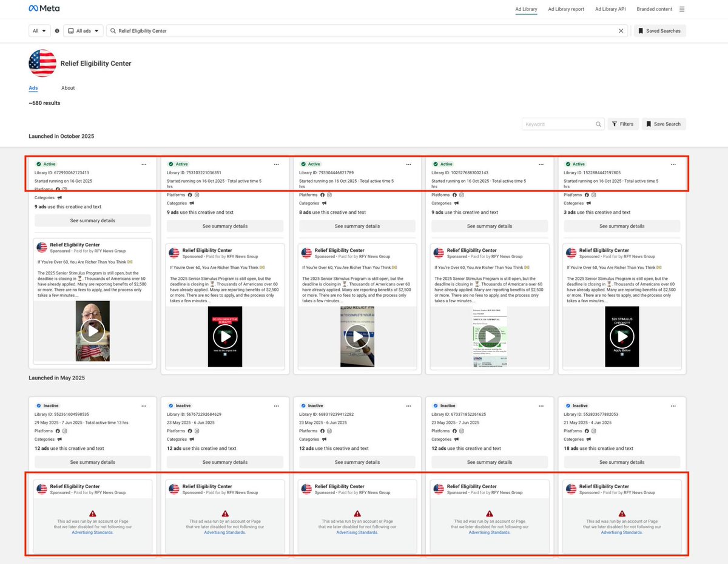Click the info icon next to All dropdown
Screen dimensions: 728x564
[x=57, y=30]
